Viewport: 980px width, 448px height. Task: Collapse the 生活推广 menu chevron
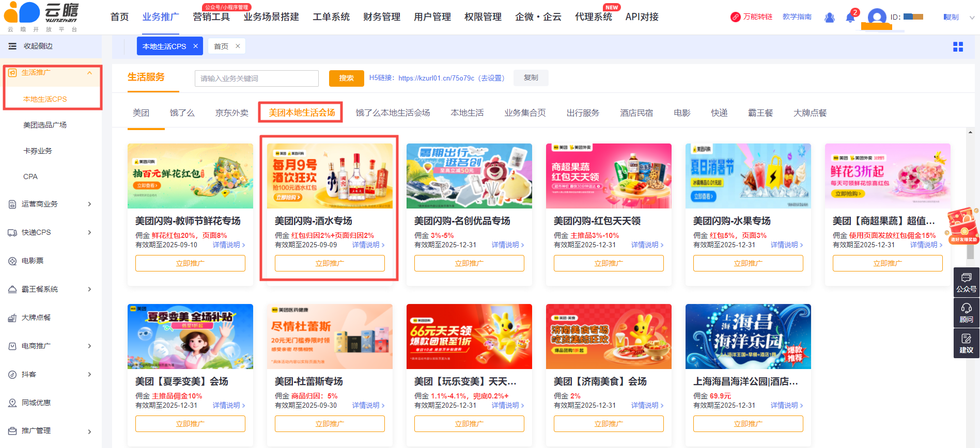pos(89,73)
